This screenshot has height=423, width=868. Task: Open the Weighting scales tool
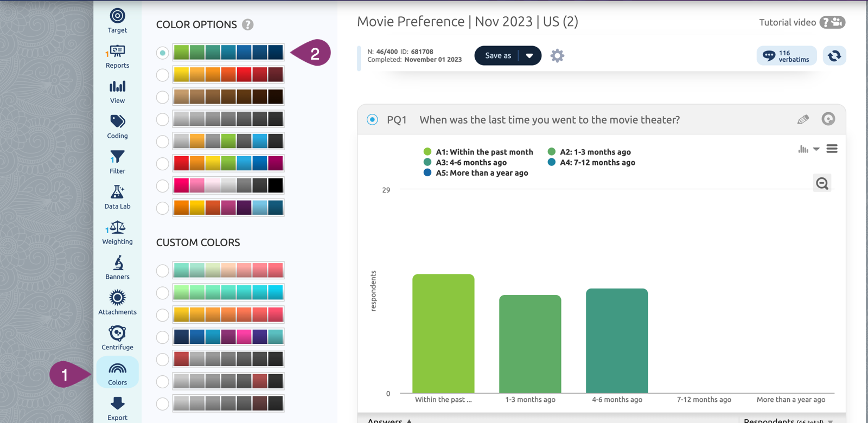coord(117,233)
